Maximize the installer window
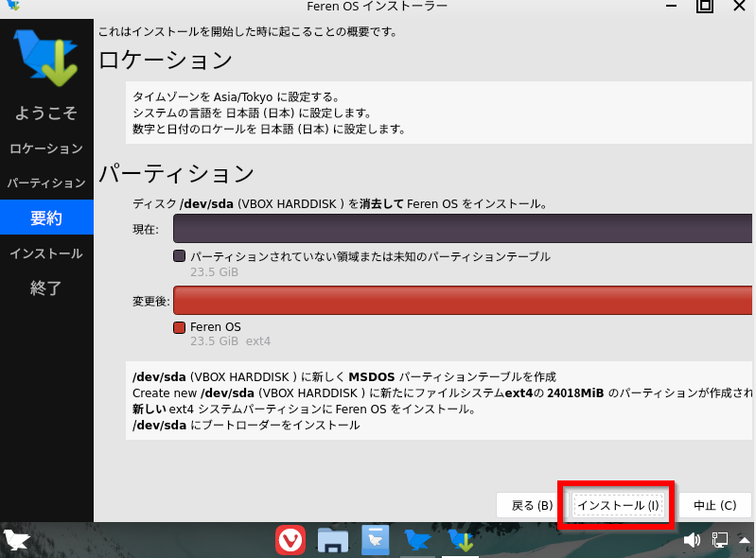 coord(704,6)
